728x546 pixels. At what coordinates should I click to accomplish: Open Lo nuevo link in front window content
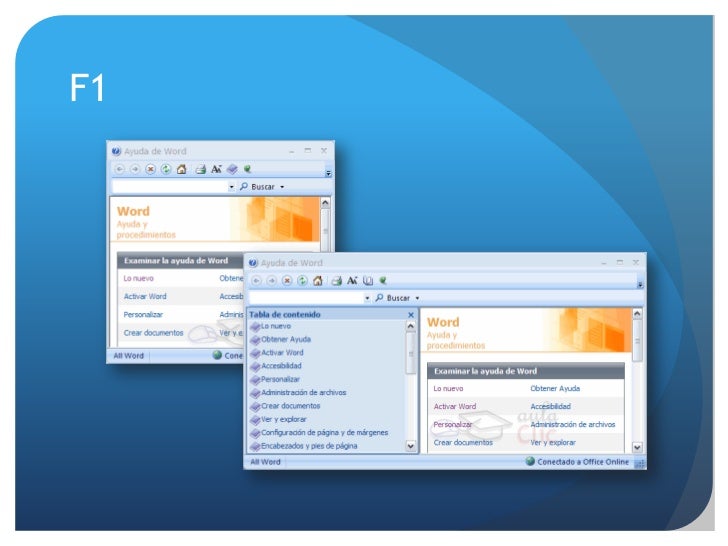pyautogui.click(x=448, y=389)
